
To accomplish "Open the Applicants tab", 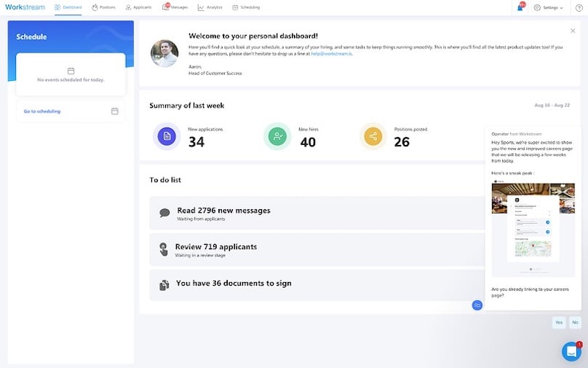I will (x=138, y=7).
